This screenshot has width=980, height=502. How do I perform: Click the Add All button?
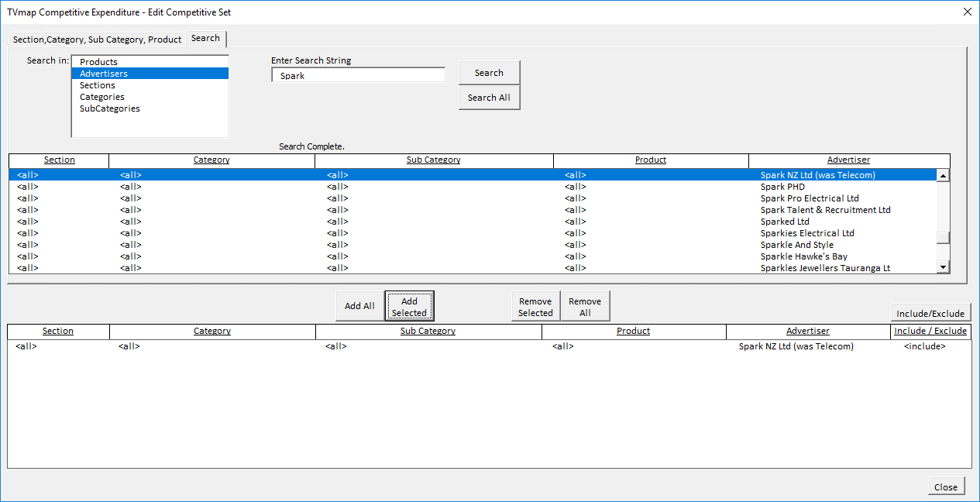click(x=359, y=306)
